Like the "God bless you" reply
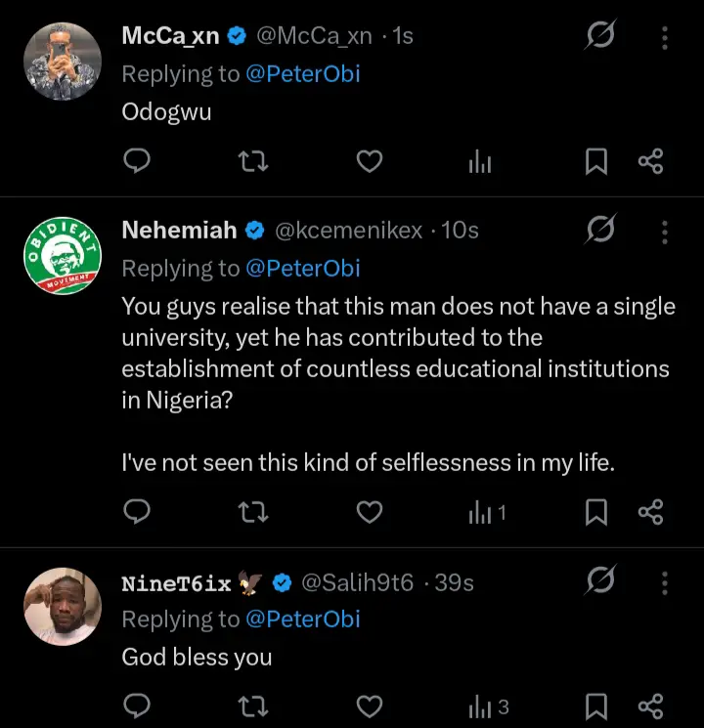The image size is (704, 728). point(369,706)
